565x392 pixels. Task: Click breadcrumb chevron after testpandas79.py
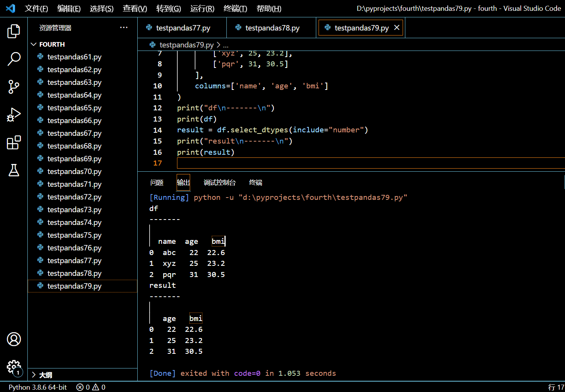218,45
